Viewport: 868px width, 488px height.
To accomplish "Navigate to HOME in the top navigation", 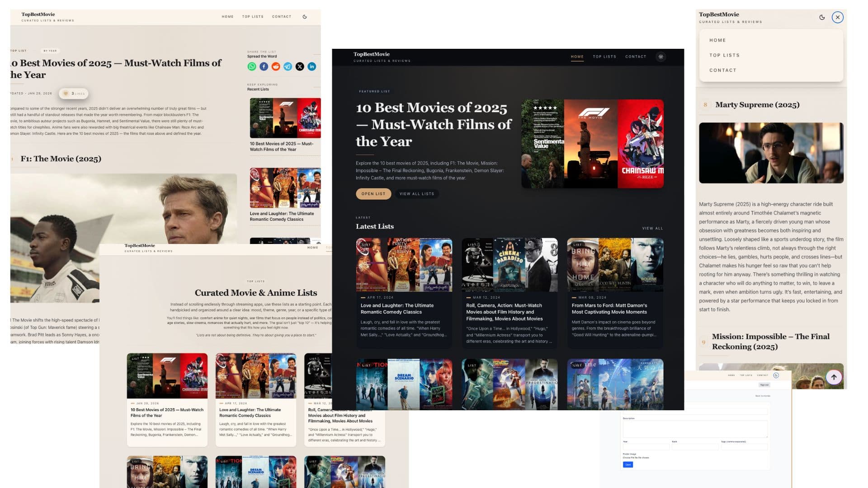I will tap(577, 56).
